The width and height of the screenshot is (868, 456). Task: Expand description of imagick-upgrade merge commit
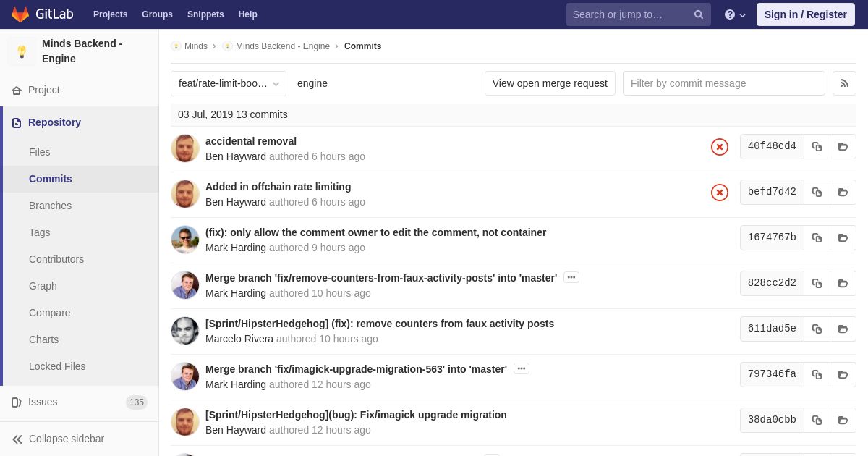coord(522,368)
